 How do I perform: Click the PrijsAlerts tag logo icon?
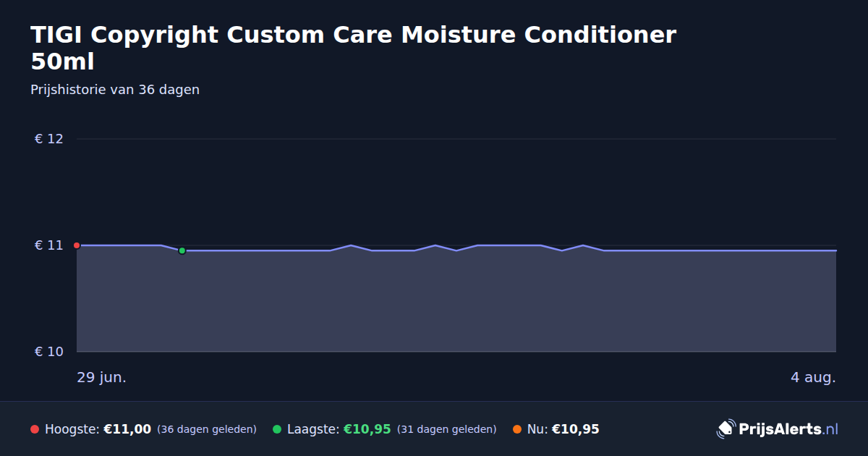click(x=726, y=429)
